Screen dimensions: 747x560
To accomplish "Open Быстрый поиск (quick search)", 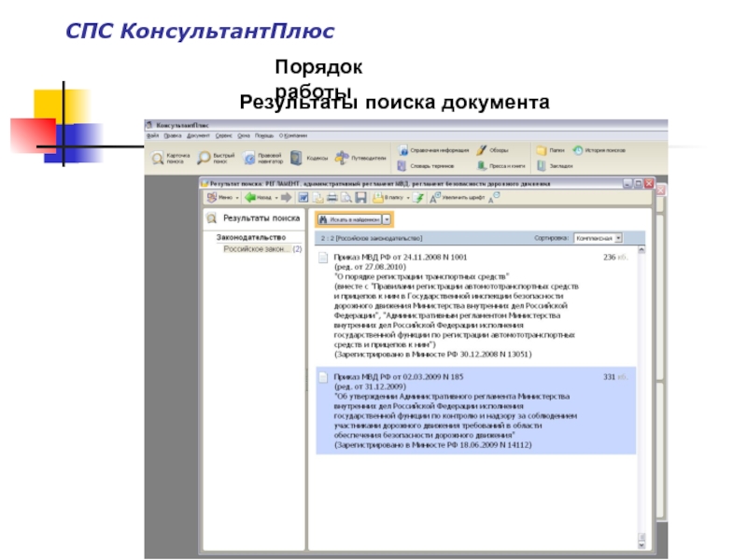I will (x=217, y=158).
